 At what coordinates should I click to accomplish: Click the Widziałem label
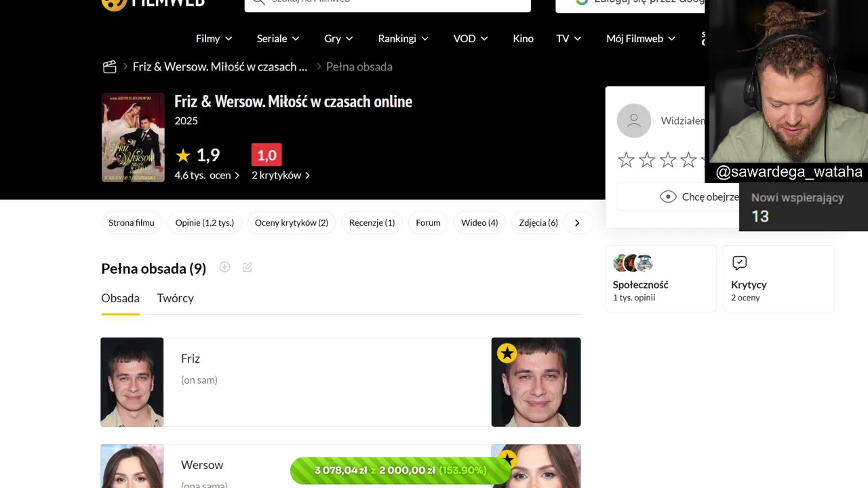point(682,121)
